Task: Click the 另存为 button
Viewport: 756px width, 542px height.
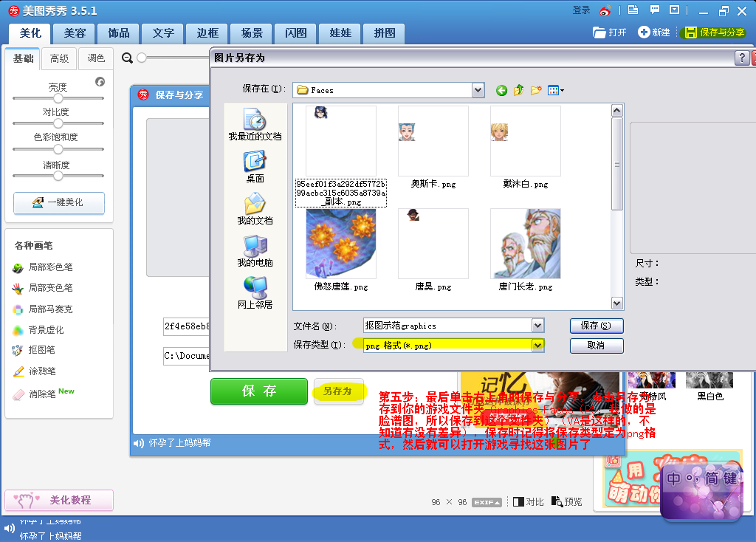Action: 338,391
